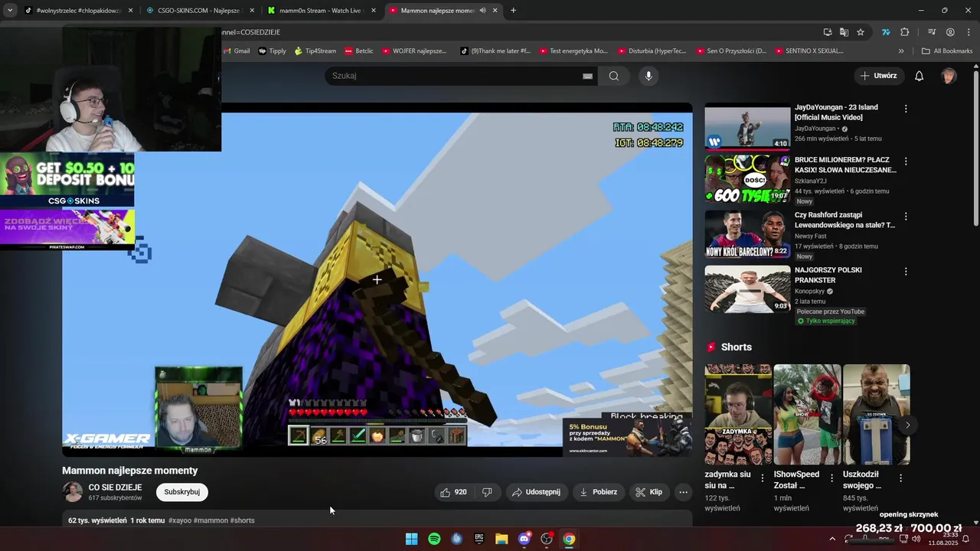
Task: Open All Bookmarks folder
Action: (x=947, y=51)
